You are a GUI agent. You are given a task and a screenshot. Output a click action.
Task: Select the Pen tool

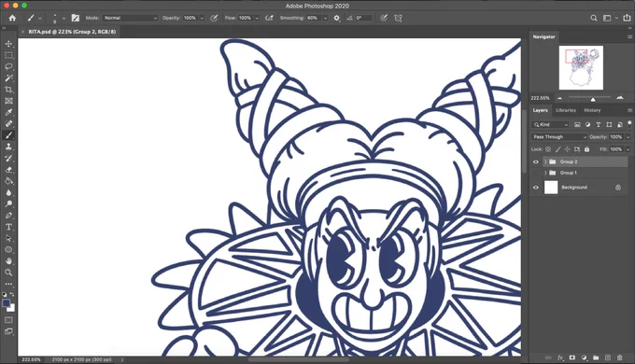pyautogui.click(x=8, y=216)
